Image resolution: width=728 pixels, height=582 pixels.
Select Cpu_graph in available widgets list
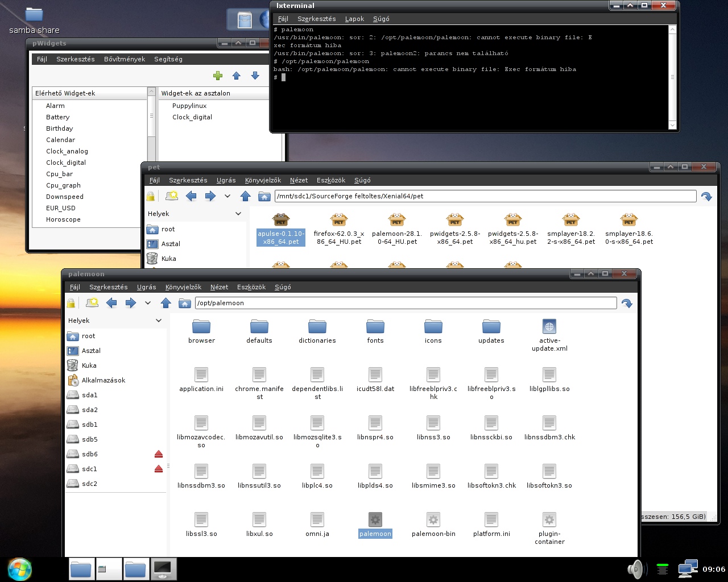(x=63, y=185)
